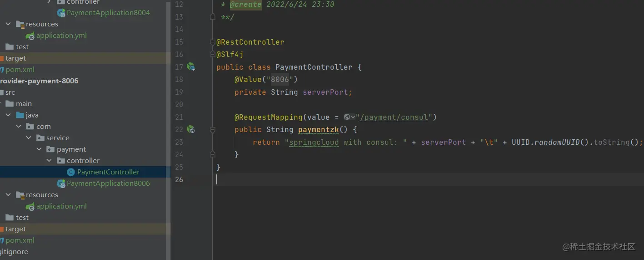Select the test folder above first target

pyautogui.click(x=22, y=47)
